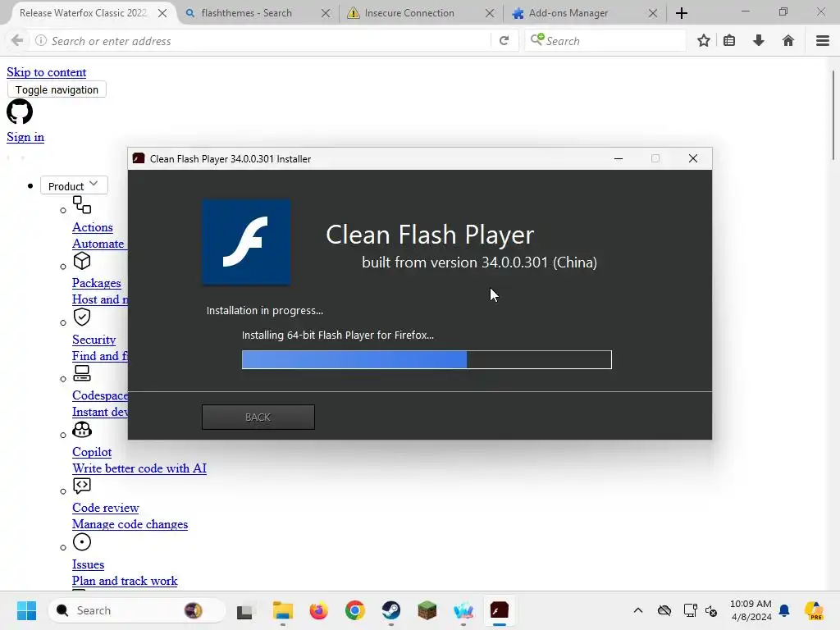Click the Codespaces monitor icon
Screen dimensions: 840x630
(x=82, y=373)
